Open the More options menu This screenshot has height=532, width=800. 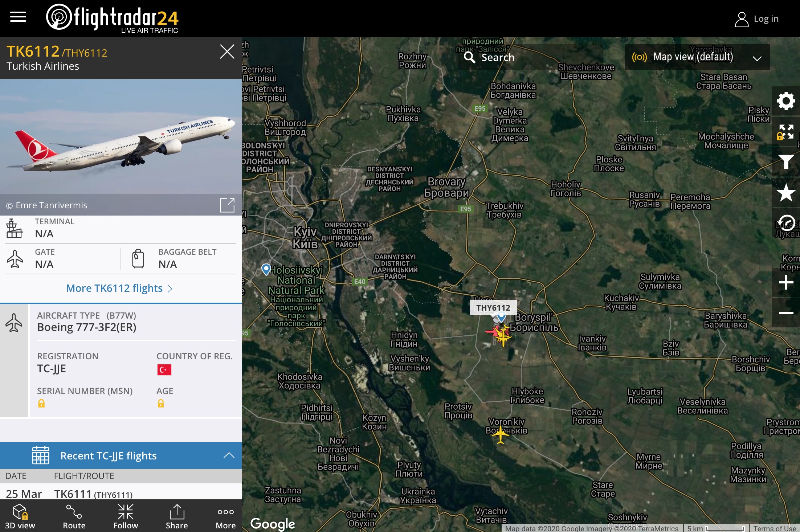(226, 516)
